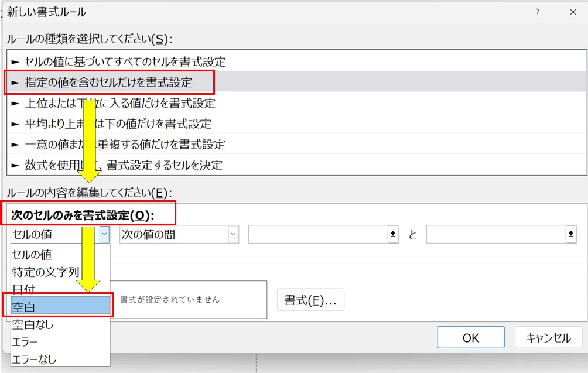This screenshot has height=373, width=588.
Task: Close the 新しい書式ルール dialog
Action: point(573,12)
